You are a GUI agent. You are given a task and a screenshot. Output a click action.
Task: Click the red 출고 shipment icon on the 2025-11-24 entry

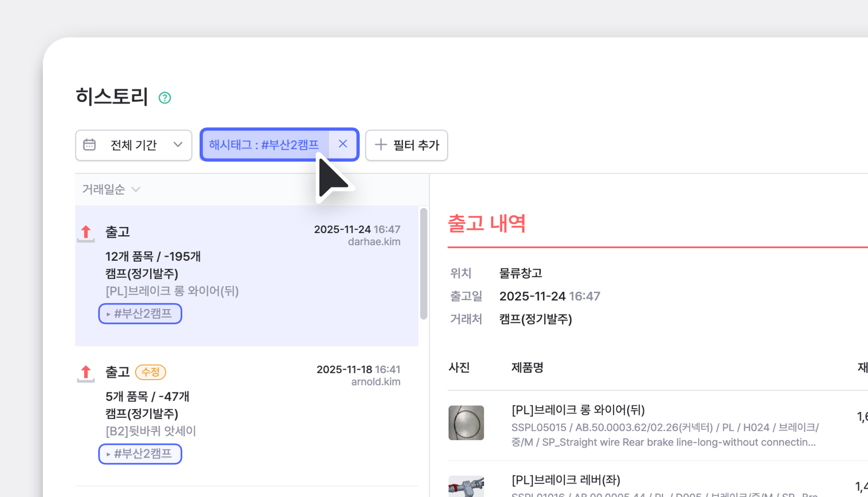[86, 232]
